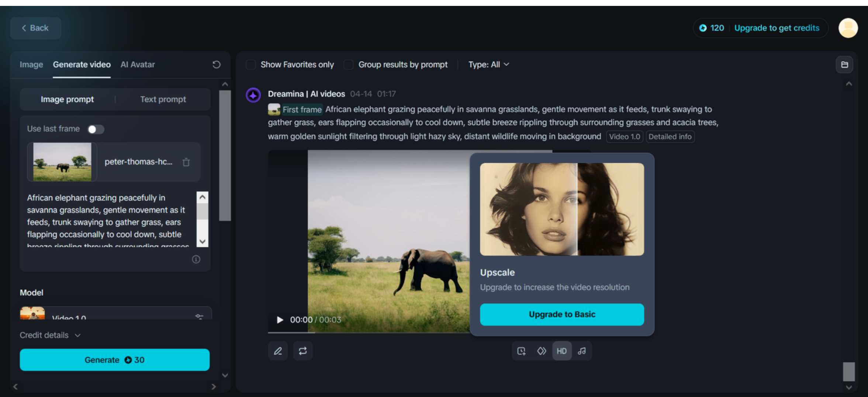The height and width of the screenshot is (397, 868).
Task: Click the prompt textarea scroll down arrow
Action: pyautogui.click(x=202, y=241)
